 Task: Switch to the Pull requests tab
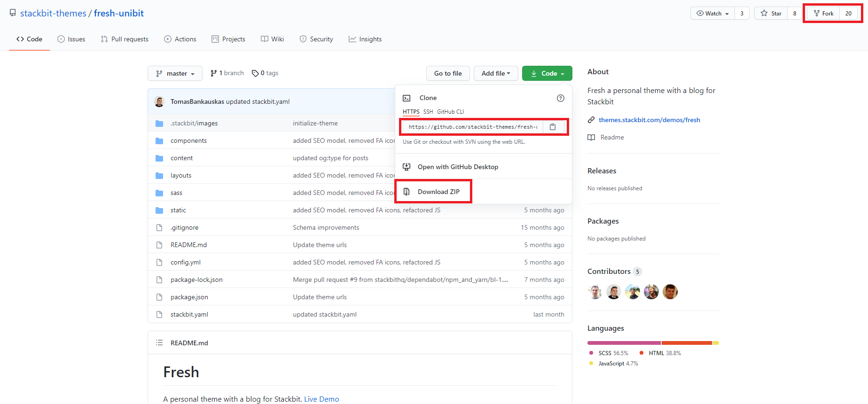point(125,39)
